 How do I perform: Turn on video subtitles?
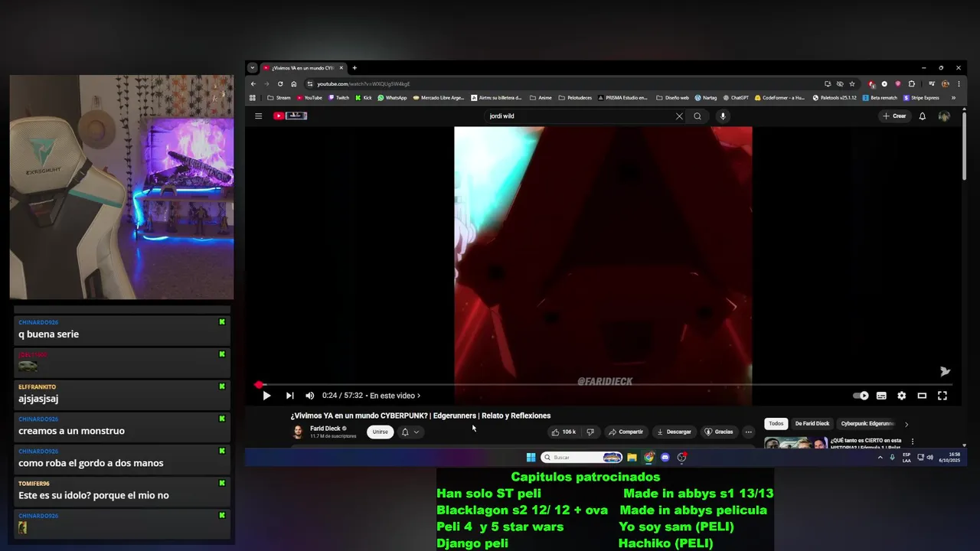pos(881,396)
